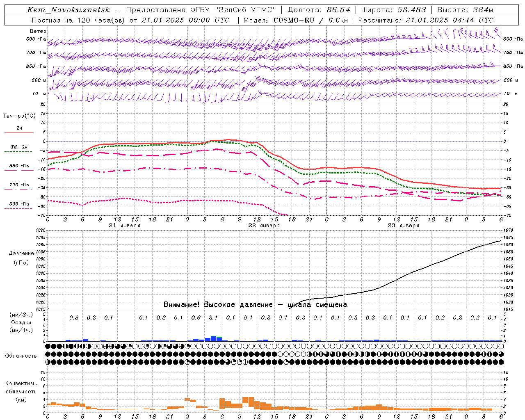
Task: Click the Долгота: 86.54 value
Action: (319, 10)
